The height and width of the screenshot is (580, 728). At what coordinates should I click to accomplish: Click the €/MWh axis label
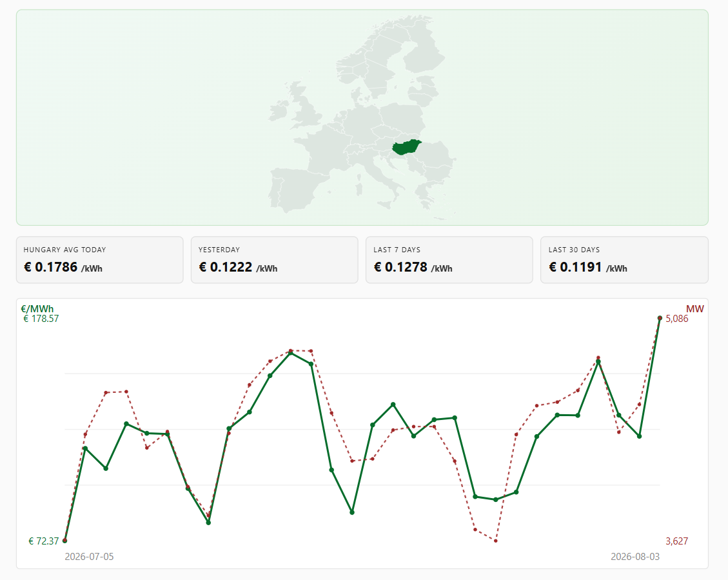tap(37, 309)
